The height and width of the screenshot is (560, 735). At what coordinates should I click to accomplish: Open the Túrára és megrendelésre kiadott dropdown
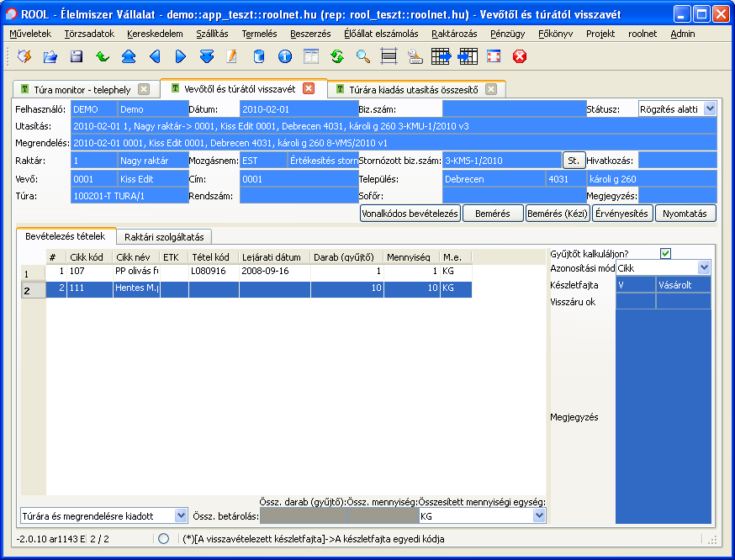click(x=181, y=515)
